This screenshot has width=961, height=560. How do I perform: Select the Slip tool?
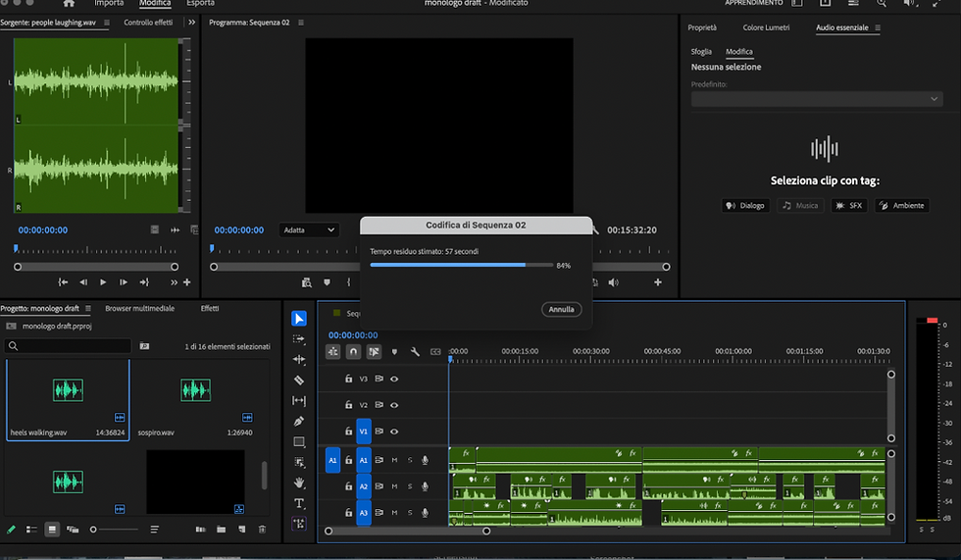click(299, 401)
